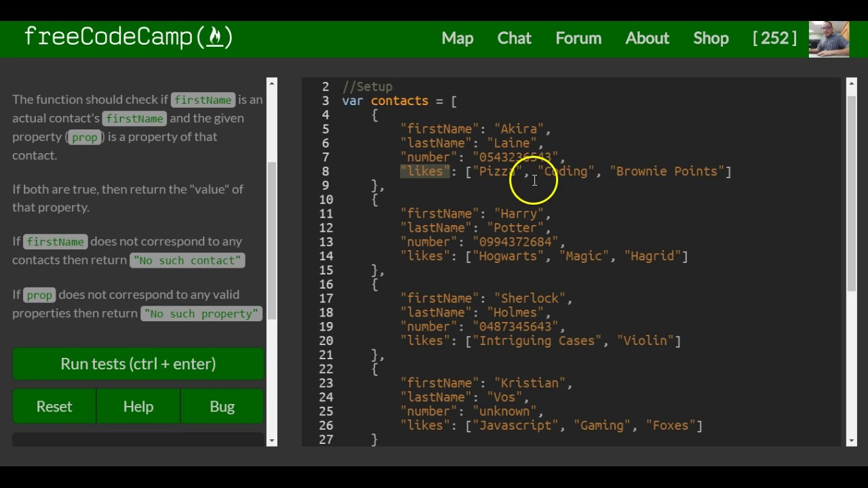This screenshot has height=488, width=868.
Task: Click "No such property" code snippet
Action: pyautogui.click(x=202, y=314)
